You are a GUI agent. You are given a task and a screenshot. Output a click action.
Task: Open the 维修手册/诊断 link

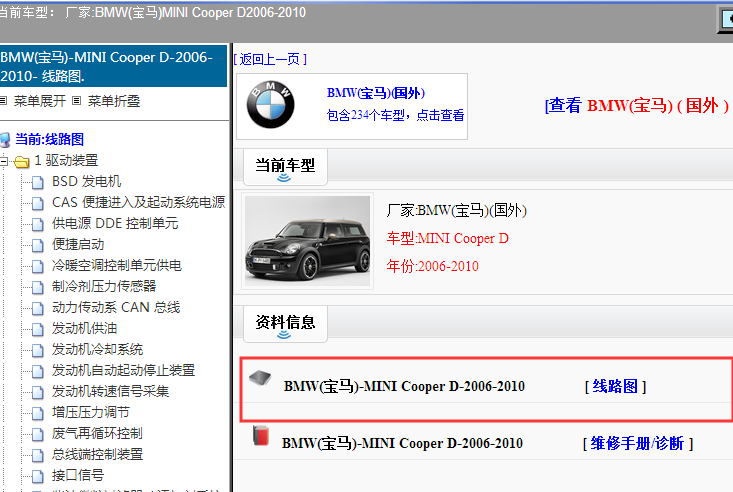coord(638,443)
